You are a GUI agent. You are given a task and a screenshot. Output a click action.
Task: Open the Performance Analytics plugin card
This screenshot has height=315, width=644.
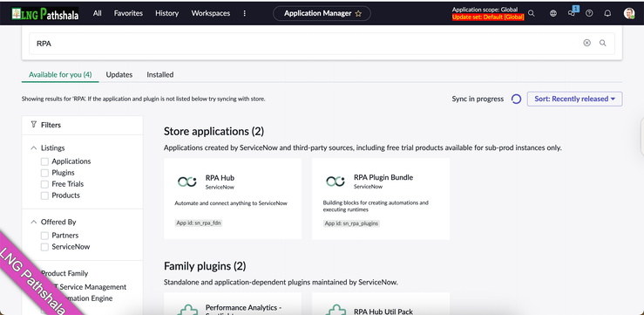pos(233,304)
